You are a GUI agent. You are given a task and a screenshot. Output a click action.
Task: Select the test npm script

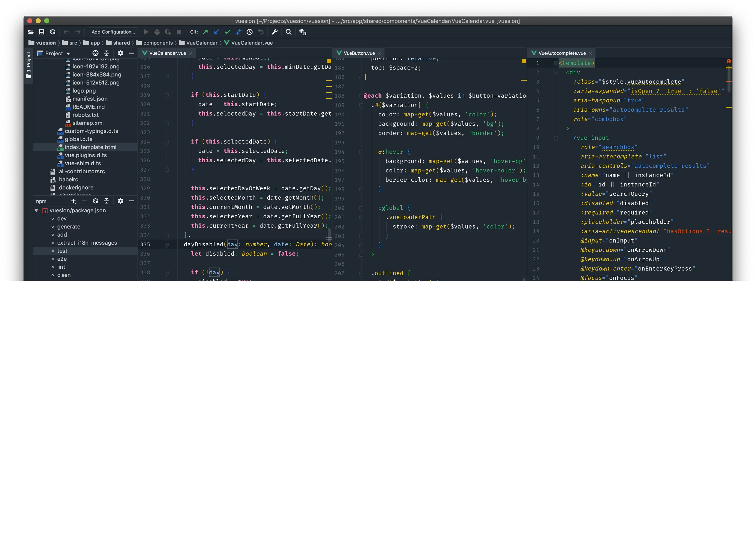pyautogui.click(x=62, y=251)
